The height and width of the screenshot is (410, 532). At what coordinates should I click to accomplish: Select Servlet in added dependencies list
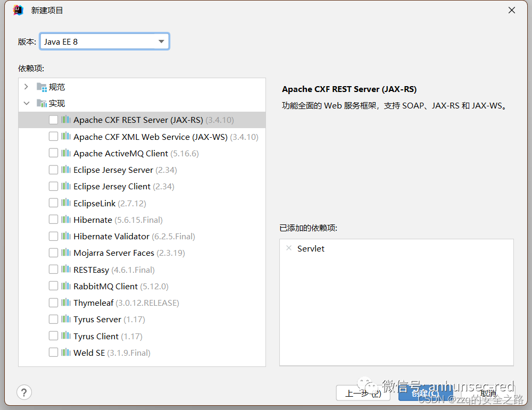tap(311, 248)
